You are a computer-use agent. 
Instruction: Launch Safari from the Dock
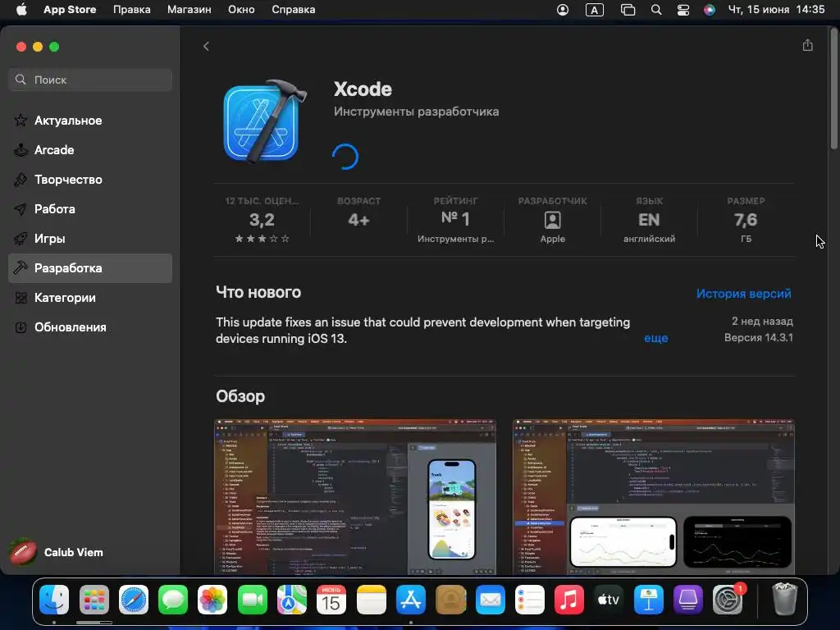[x=134, y=600]
